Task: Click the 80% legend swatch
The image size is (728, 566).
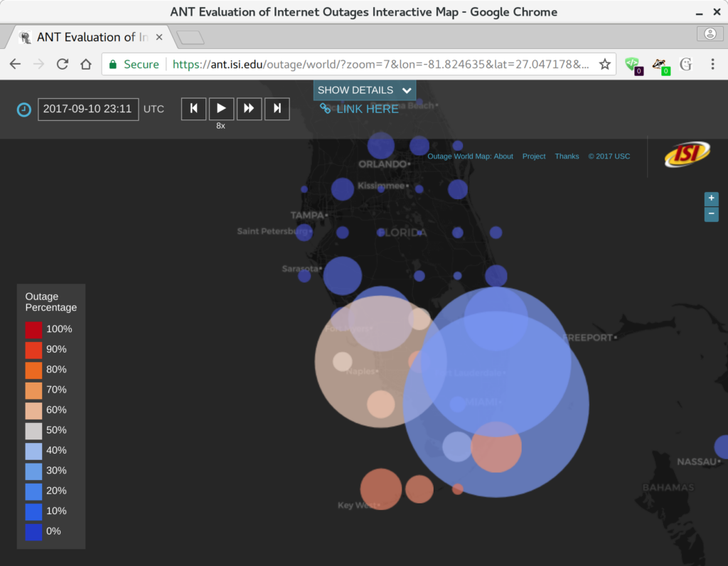Action: 33,370
